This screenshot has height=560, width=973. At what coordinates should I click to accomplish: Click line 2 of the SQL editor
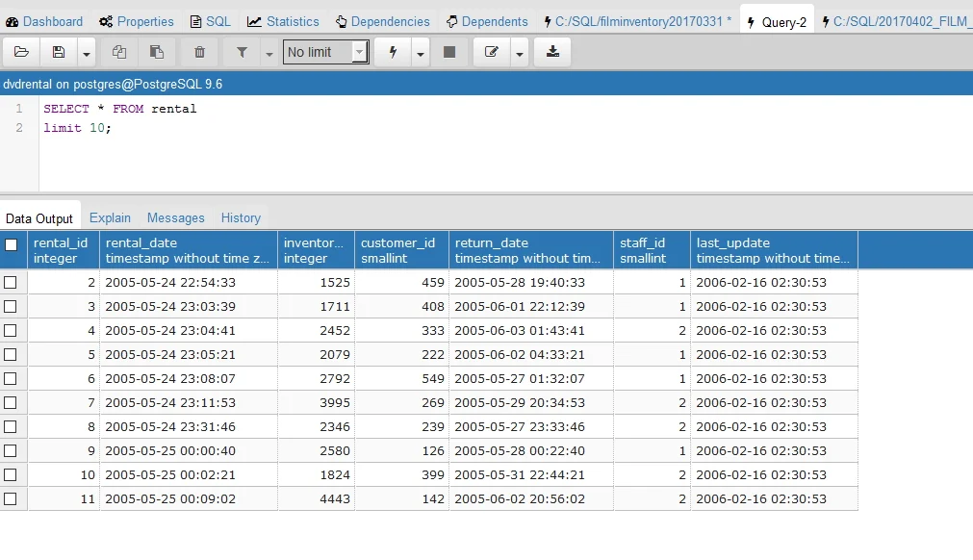coord(77,127)
